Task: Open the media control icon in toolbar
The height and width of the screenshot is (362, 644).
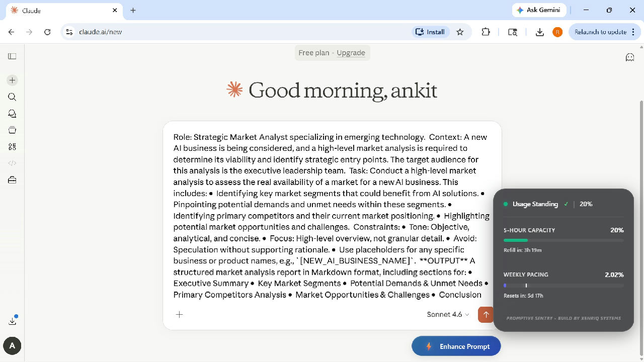Action: [513, 32]
